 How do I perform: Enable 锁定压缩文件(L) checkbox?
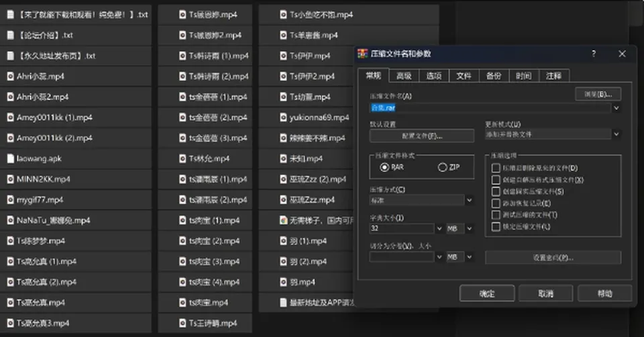[496, 226]
